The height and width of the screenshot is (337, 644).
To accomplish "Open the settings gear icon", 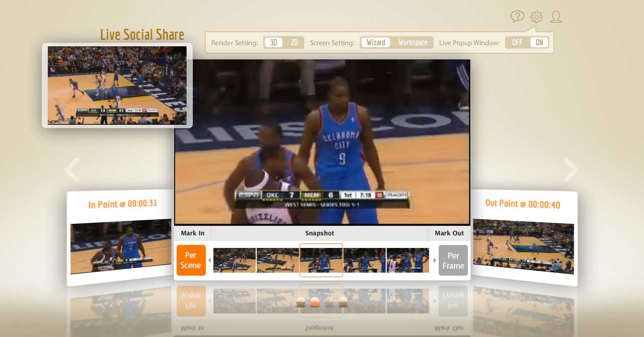I will [x=536, y=17].
